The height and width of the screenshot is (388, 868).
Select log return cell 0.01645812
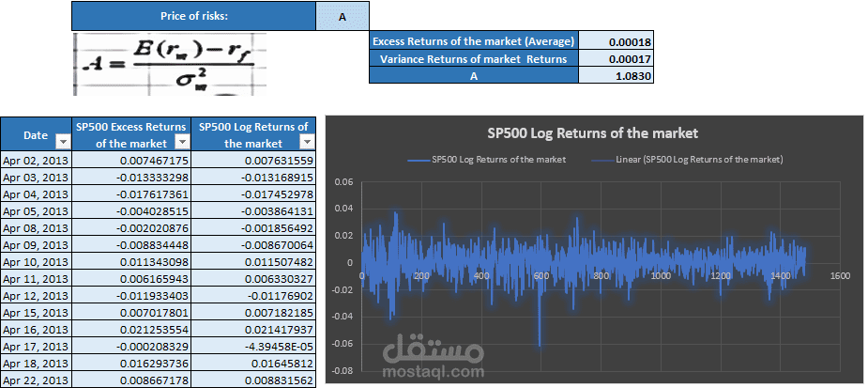pyautogui.click(x=253, y=364)
